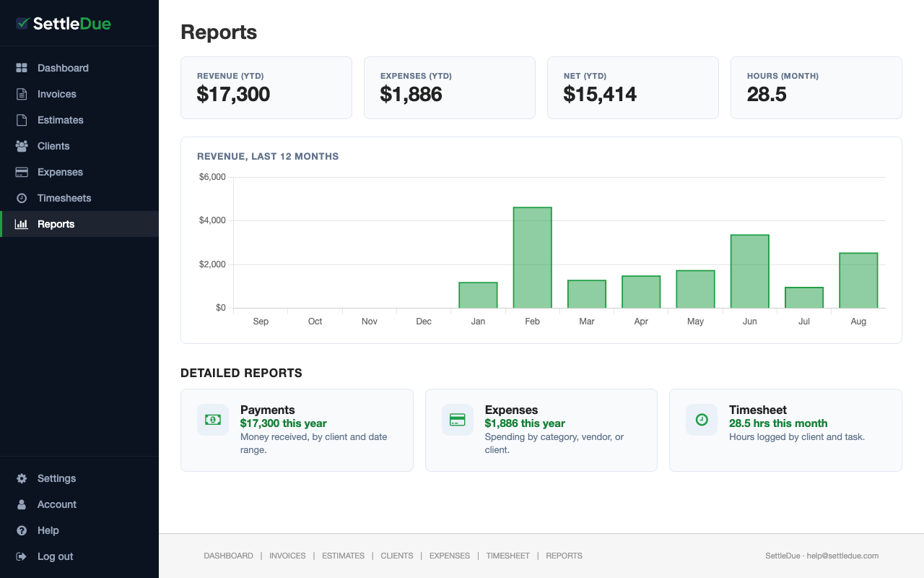
Task: Click the January revenue bar
Action: [478, 296]
